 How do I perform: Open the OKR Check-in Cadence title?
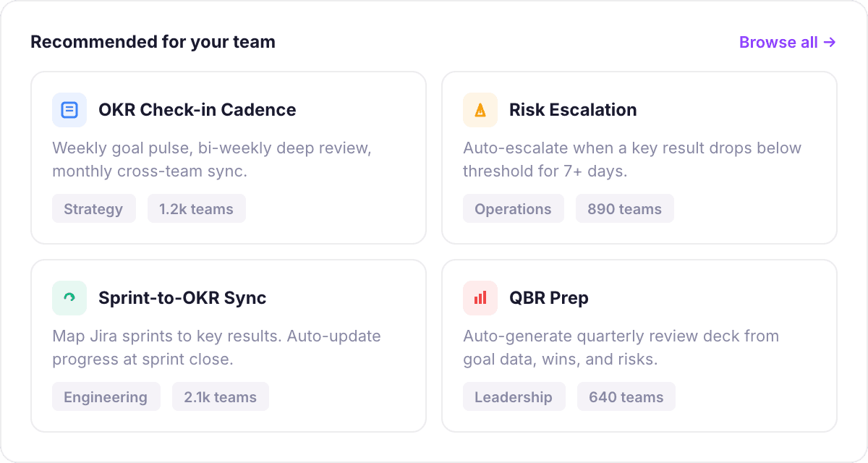coord(197,110)
